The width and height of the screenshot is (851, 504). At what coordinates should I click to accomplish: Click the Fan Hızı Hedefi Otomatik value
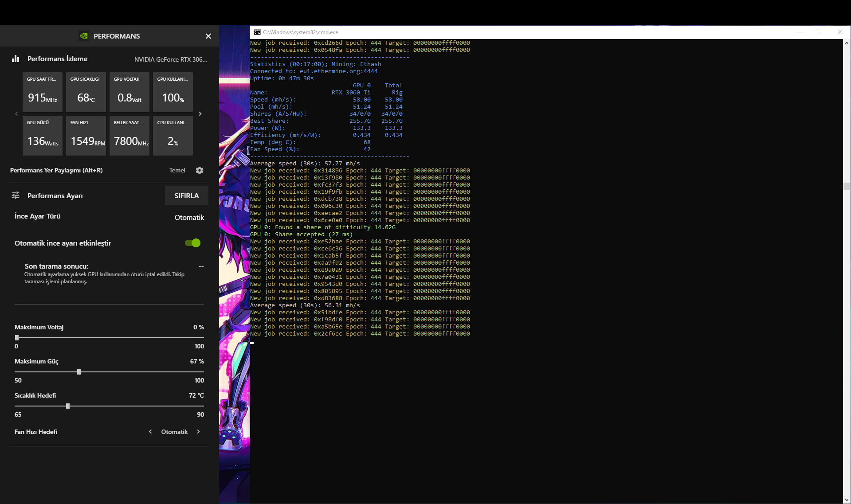[x=174, y=432]
